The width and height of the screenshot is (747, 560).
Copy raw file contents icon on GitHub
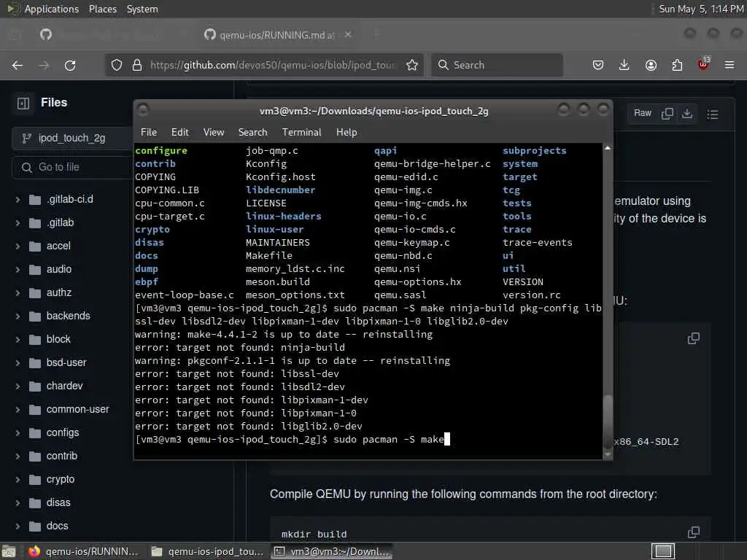pyautogui.click(x=667, y=113)
